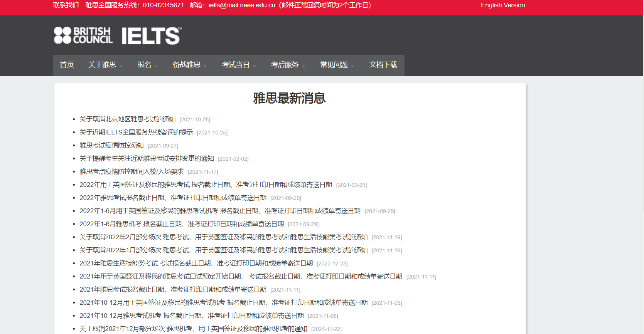Go to the 文档下载 page
Image resolution: width=644 pixels, height=334 pixels.
[383, 65]
